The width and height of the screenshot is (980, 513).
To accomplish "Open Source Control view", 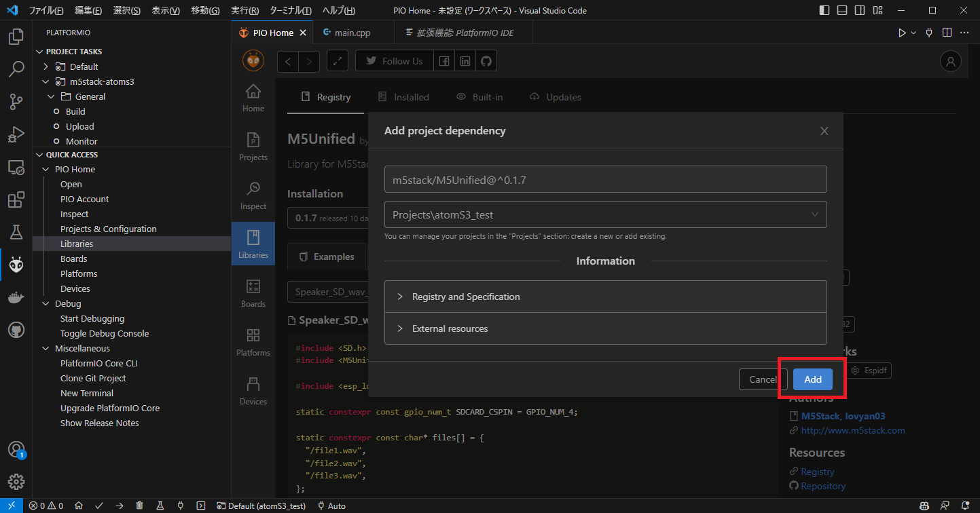I will [x=16, y=102].
